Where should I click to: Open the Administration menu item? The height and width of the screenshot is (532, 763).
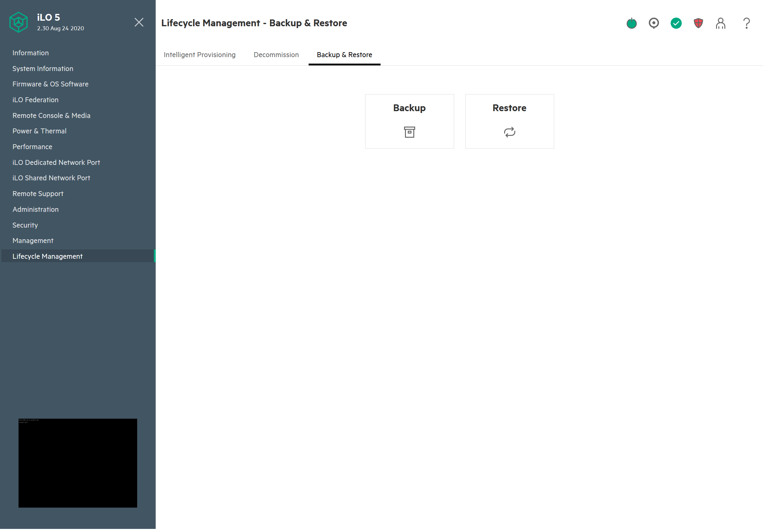[36, 209]
